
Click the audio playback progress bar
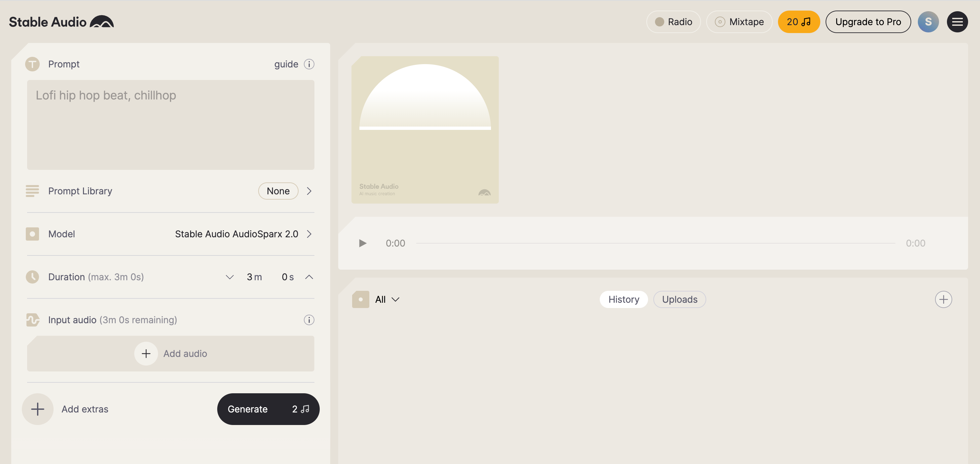[655, 243]
